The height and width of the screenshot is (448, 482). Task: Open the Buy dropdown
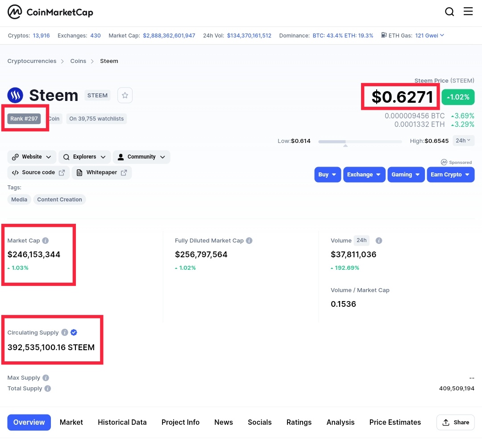tap(328, 175)
